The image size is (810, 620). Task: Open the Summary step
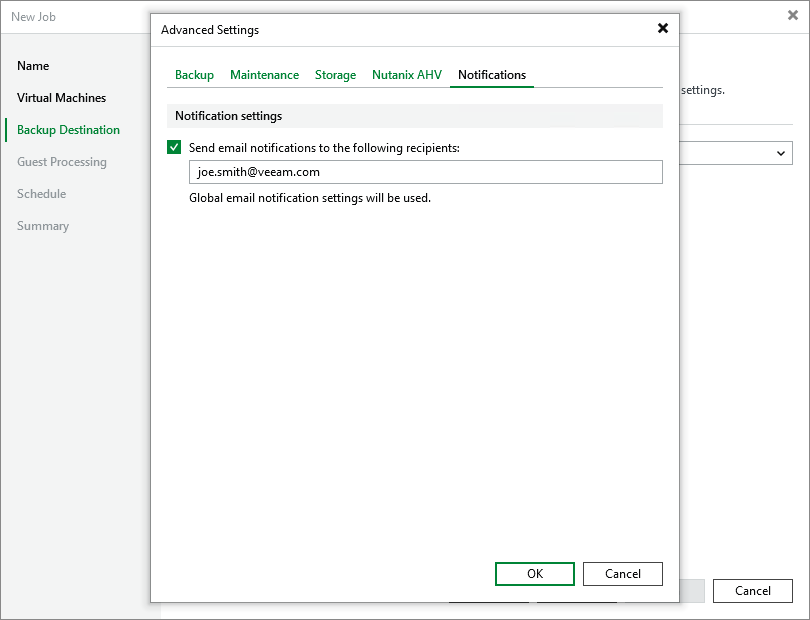43,226
